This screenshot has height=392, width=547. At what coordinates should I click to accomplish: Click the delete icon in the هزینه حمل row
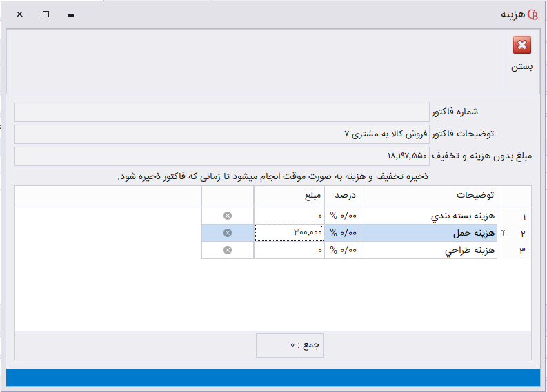pos(228,234)
